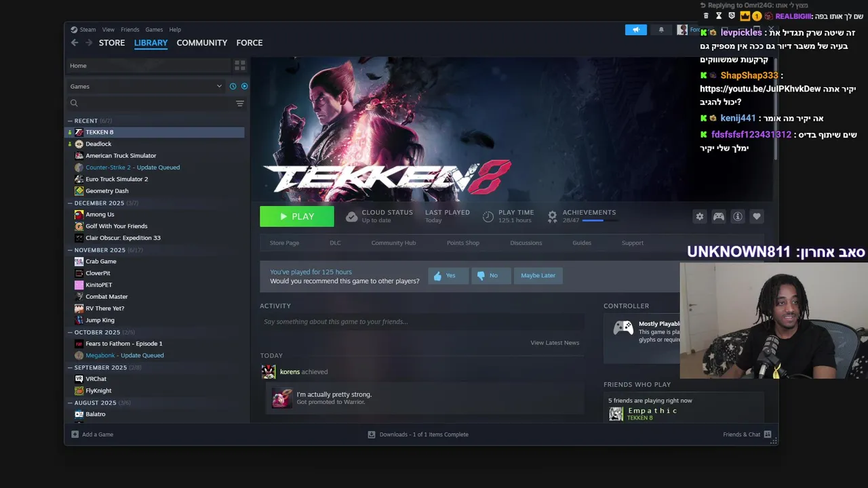Go to the STORE tab
Screen dimensions: 868x488
tap(112, 43)
